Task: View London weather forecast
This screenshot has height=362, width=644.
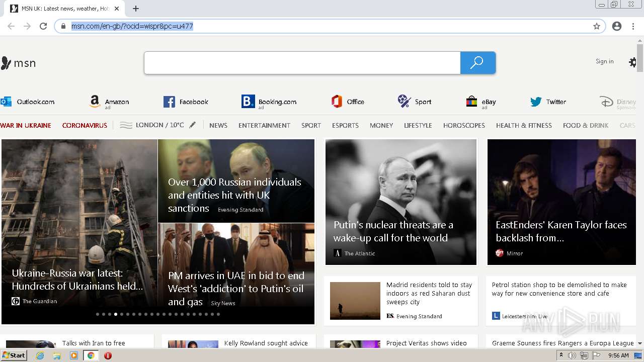Action: pos(152,125)
